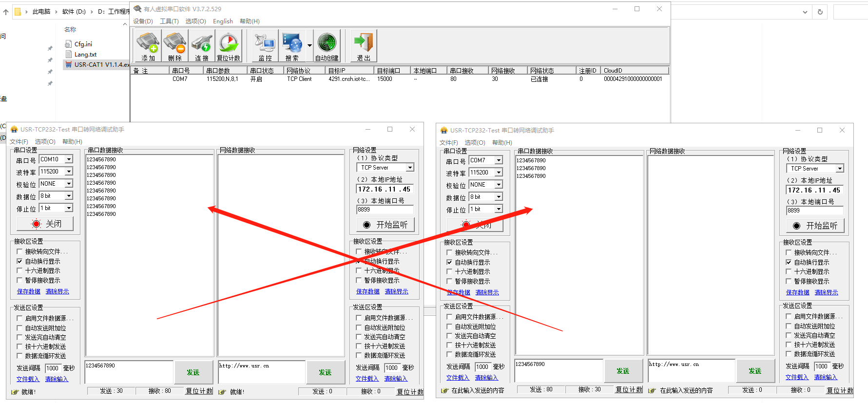Image resolution: width=868 pixels, height=403 pixels.
Task: Open the 监控 (Monitor) tool icon
Action: click(x=265, y=46)
